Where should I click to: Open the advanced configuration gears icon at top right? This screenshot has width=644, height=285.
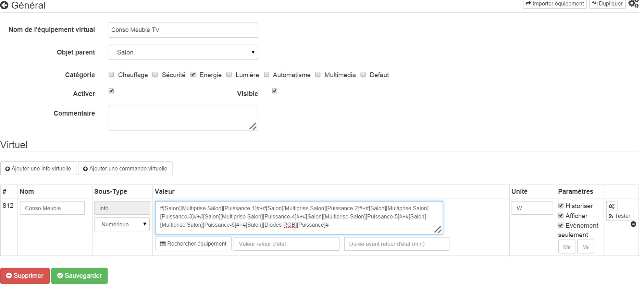pos(633,4)
